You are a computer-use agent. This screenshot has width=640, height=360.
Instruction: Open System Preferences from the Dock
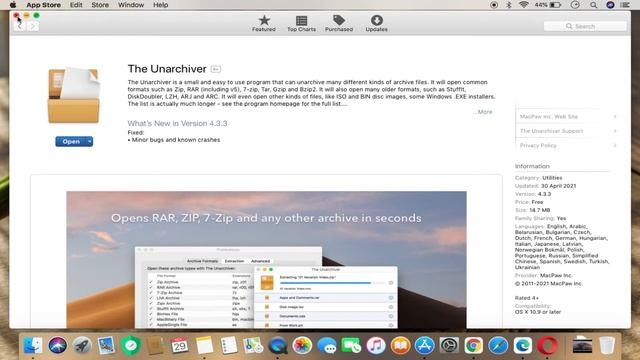tap(449, 345)
